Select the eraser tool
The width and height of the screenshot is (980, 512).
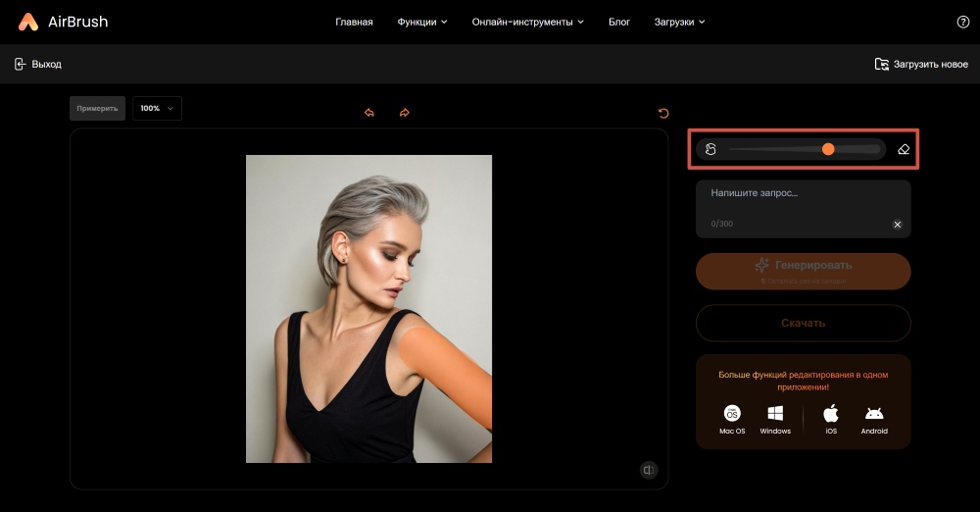pos(904,149)
